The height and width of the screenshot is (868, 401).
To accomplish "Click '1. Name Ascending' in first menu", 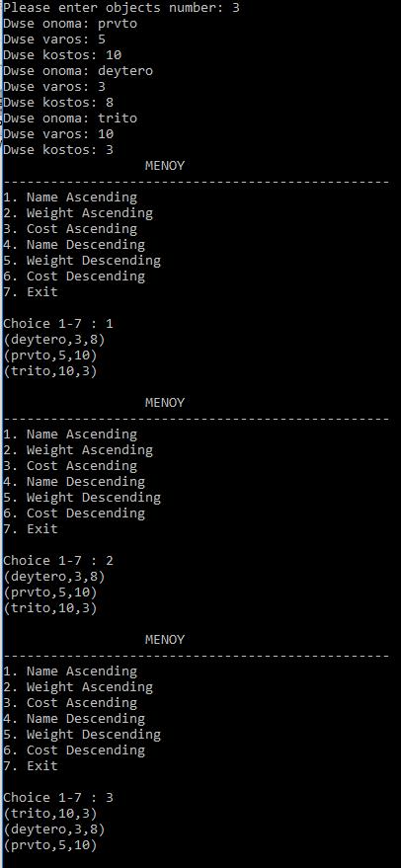I will pos(70,197).
